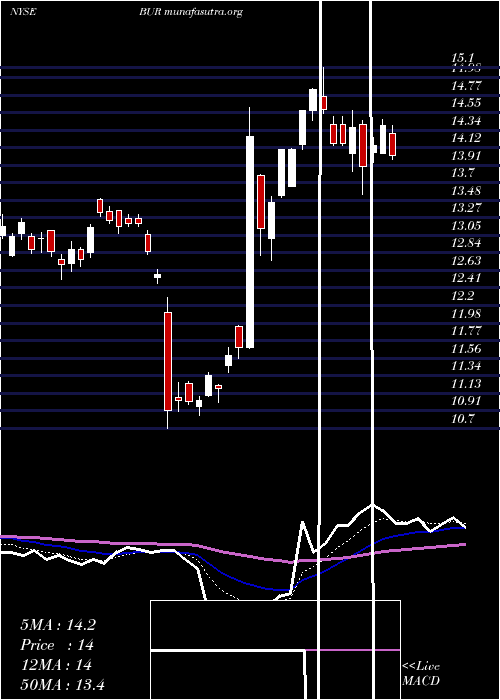The width and height of the screenshot is (500, 700).
Task: Select the 14.12 price axis label
Action: tap(466, 138)
